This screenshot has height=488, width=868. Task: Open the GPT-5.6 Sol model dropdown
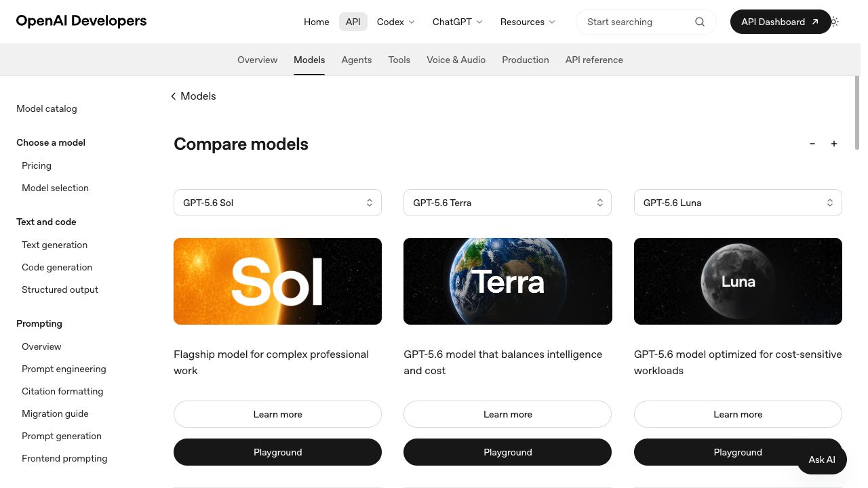(x=277, y=203)
